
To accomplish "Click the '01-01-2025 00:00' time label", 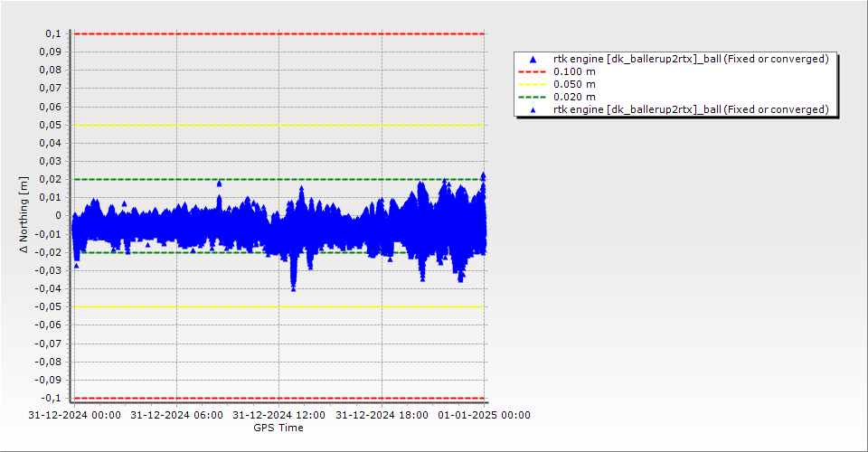I will [x=485, y=415].
